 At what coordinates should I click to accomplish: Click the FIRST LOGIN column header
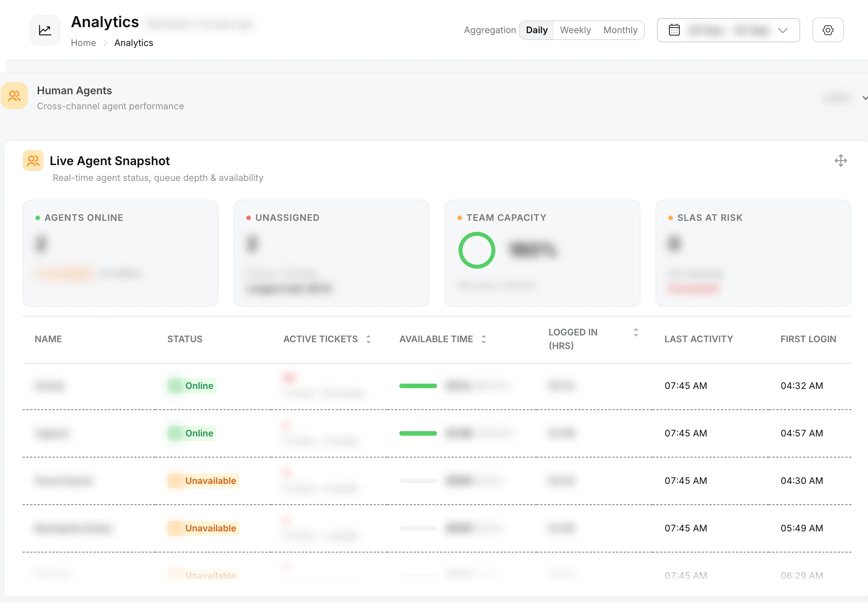(x=808, y=339)
